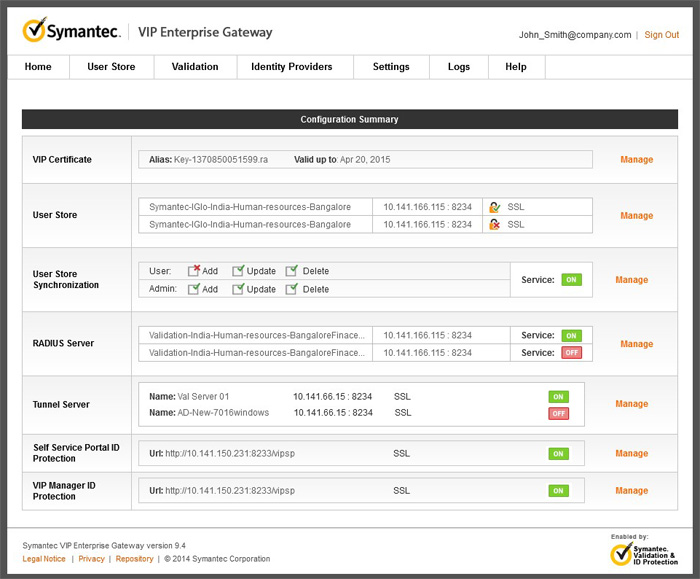Image resolution: width=700 pixels, height=579 pixels.
Task: Click Manage for User Store
Action: [637, 216]
